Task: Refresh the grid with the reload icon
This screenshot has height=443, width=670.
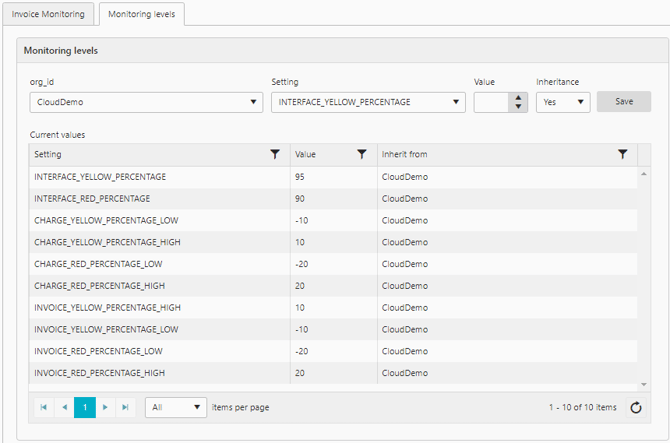Action: 636,408
